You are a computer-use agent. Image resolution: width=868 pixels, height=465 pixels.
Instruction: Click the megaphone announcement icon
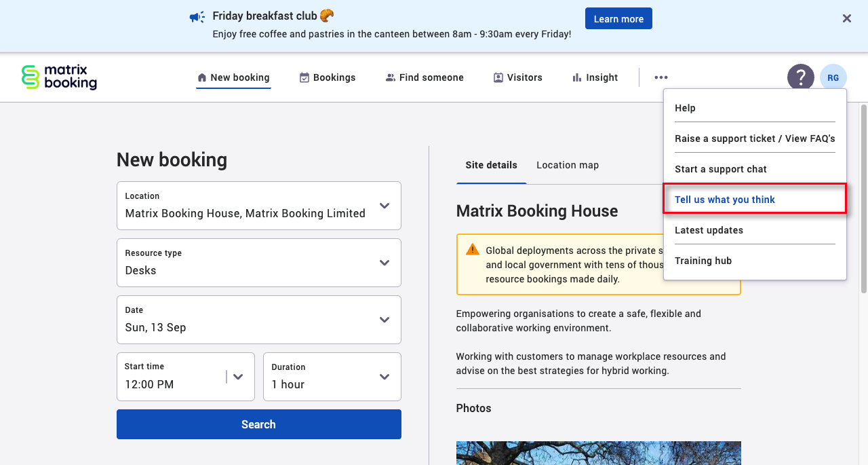click(x=197, y=17)
